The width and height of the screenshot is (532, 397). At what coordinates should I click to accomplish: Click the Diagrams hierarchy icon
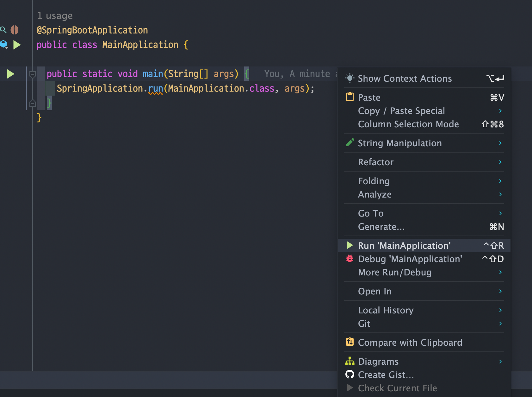point(350,361)
